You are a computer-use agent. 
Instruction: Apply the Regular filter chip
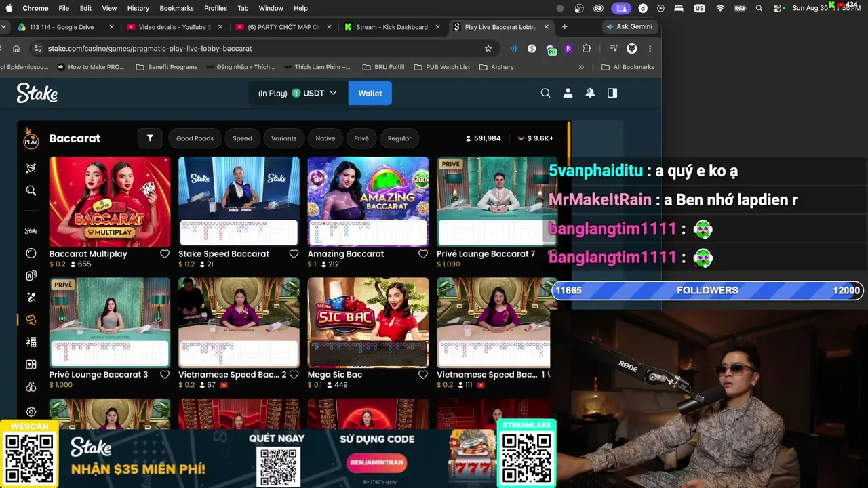399,138
